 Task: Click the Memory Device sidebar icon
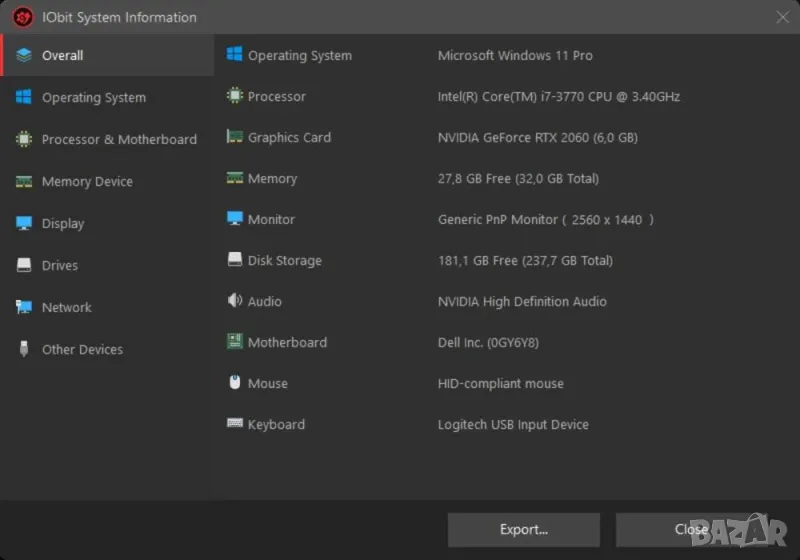[x=24, y=182]
